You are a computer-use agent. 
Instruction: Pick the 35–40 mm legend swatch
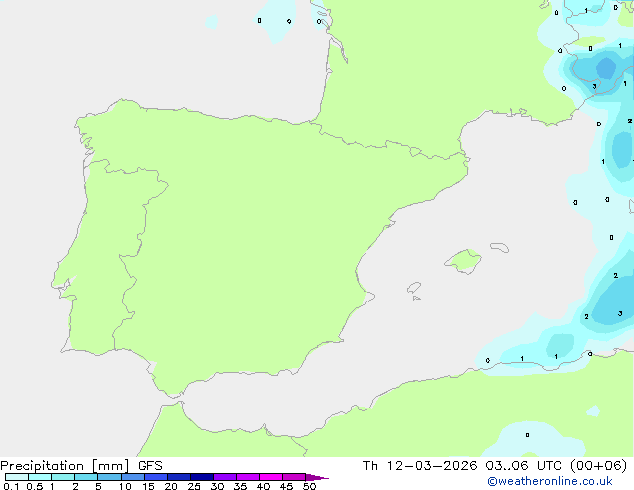tap(248, 477)
